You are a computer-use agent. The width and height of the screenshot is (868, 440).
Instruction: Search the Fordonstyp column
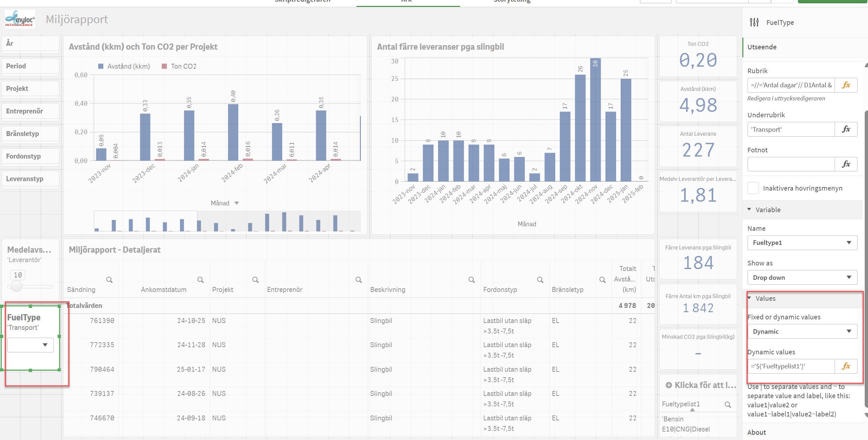[x=540, y=279]
